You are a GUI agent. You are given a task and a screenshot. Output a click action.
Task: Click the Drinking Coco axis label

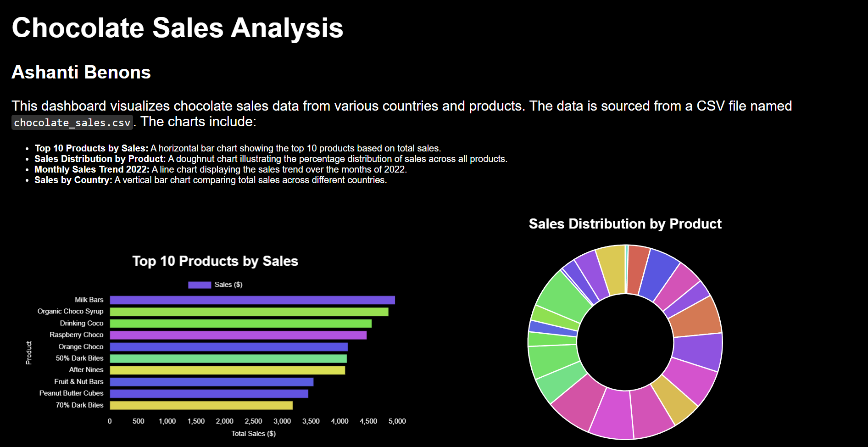pos(82,323)
